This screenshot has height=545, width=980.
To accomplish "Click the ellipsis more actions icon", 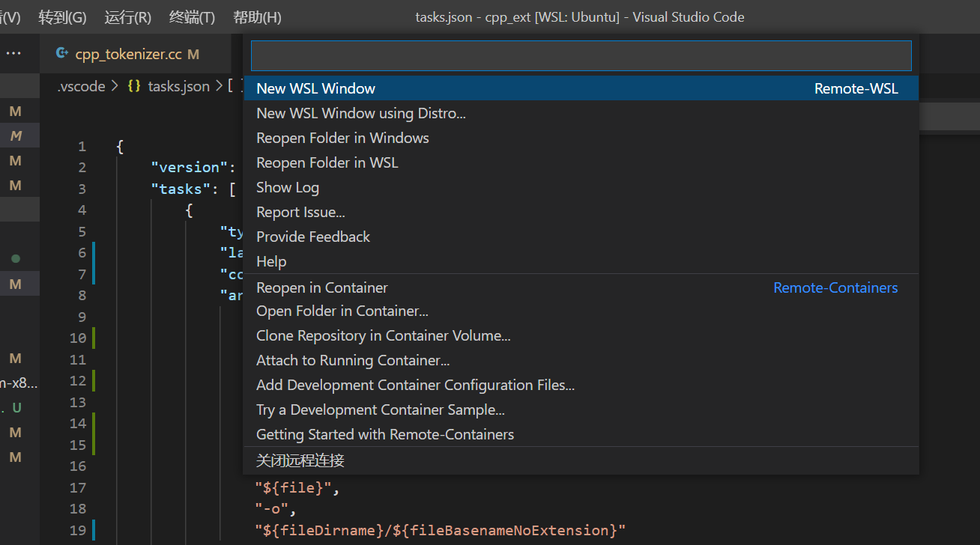I will (13, 54).
